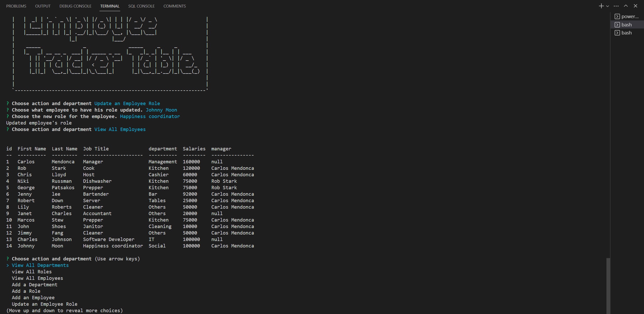Screen dimensions: 644x314
Task: Select the TERMINAL tab
Action: point(110,6)
